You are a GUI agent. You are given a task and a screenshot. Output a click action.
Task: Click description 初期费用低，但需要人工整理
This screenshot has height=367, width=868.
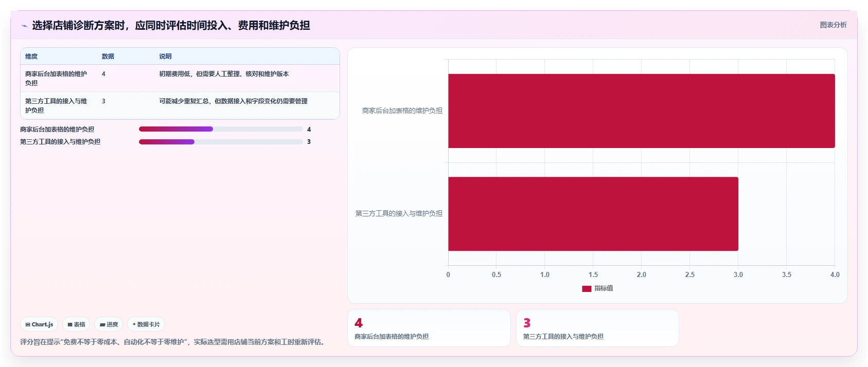pyautogui.click(x=224, y=74)
